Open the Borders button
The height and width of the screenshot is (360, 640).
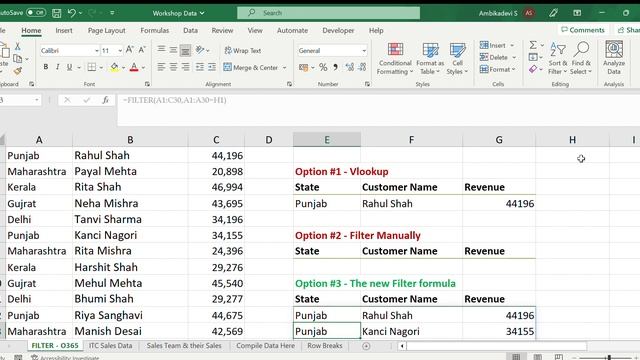point(92,67)
